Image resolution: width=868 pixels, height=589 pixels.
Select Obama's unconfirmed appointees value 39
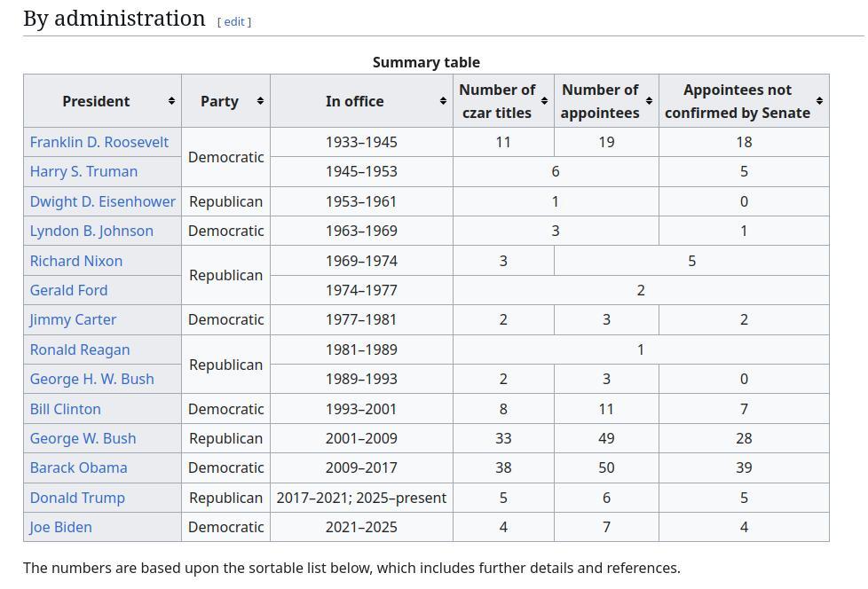pos(744,467)
